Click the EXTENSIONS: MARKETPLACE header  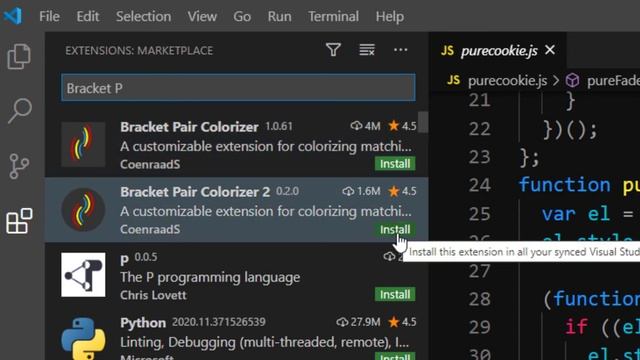pyautogui.click(x=139, y=50)
